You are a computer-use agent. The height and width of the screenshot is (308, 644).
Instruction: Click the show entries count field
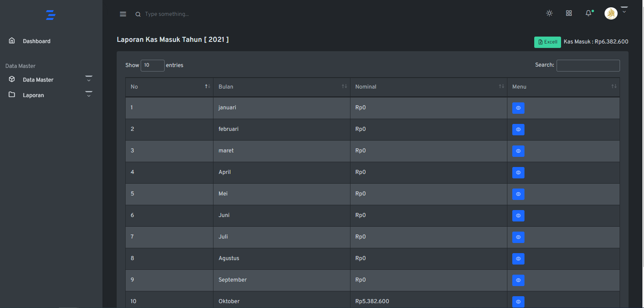(x=152, y=65)
